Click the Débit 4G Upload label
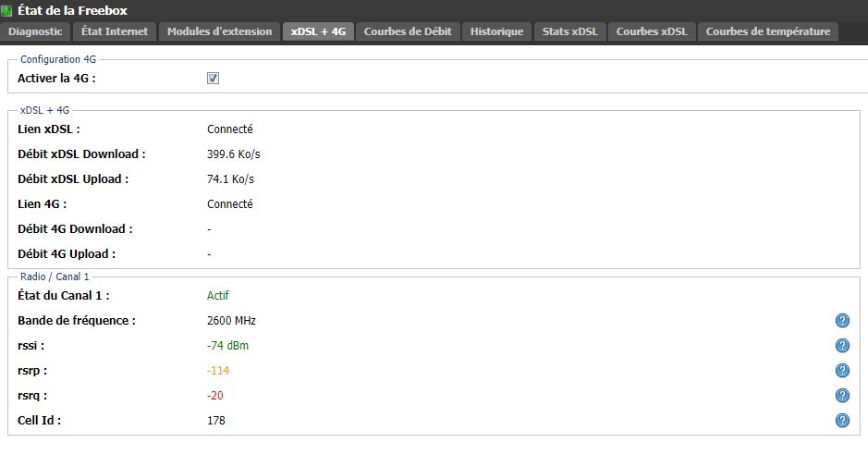This screenshot has height=467, width=868. [67, 253]
